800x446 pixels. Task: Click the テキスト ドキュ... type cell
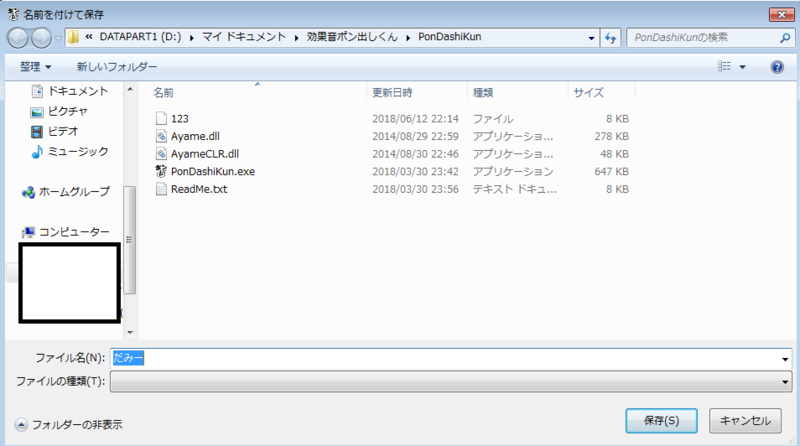click(x=514, y=189)
